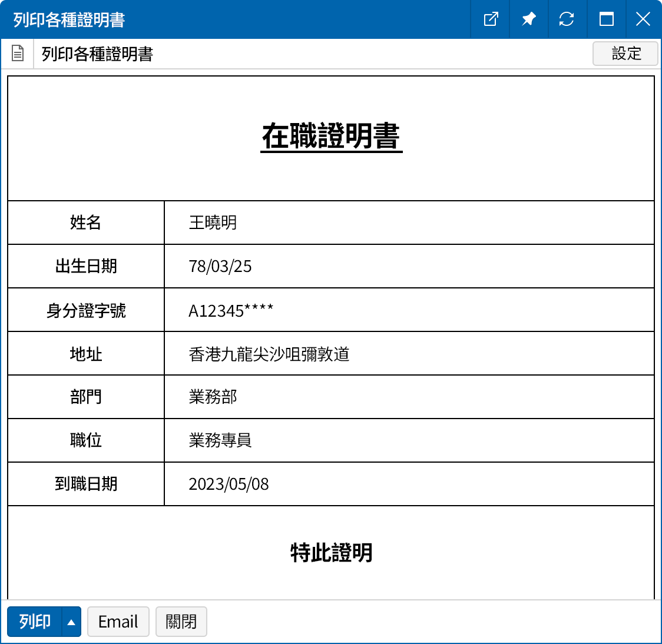
Task: Expand the print options dropdown arrow
Action: [70, 621]
